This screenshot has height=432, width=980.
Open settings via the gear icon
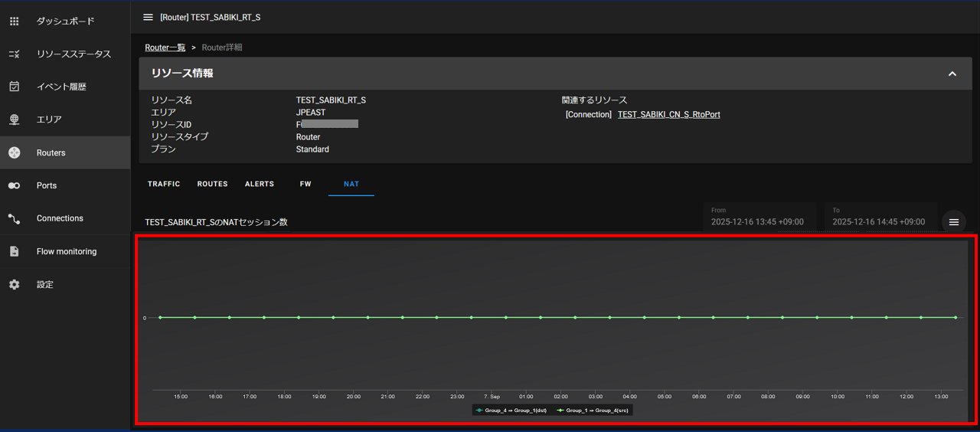[14, 284]
